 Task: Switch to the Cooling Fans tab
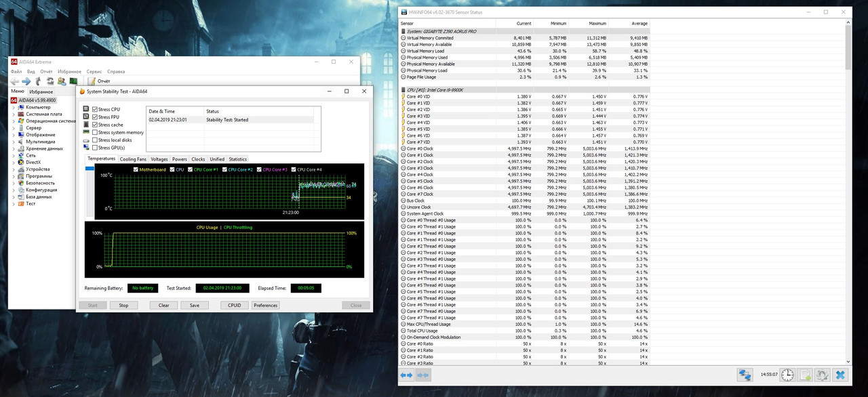point(133,159)
